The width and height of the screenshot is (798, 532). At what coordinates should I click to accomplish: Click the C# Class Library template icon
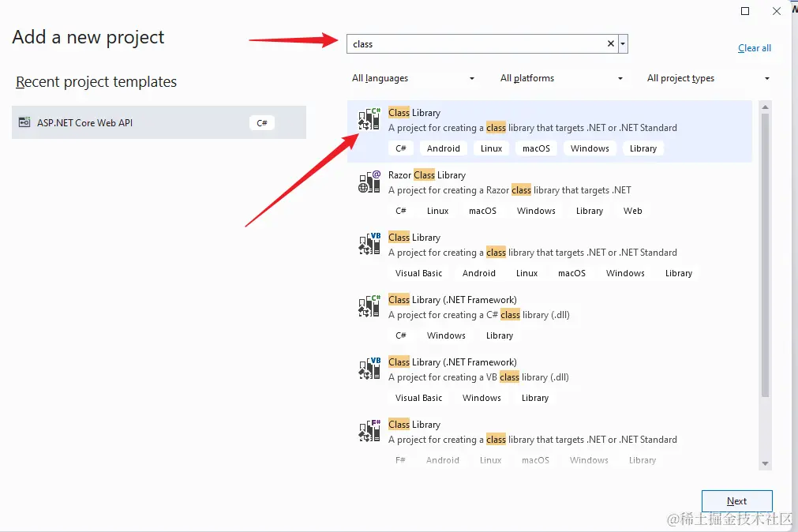click(369, 119)
